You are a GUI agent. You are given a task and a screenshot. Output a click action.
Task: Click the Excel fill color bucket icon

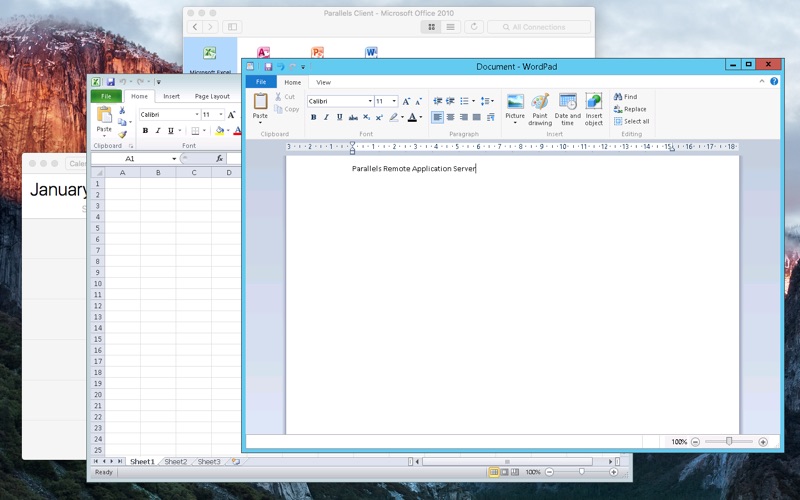click(x=220, y=131)
